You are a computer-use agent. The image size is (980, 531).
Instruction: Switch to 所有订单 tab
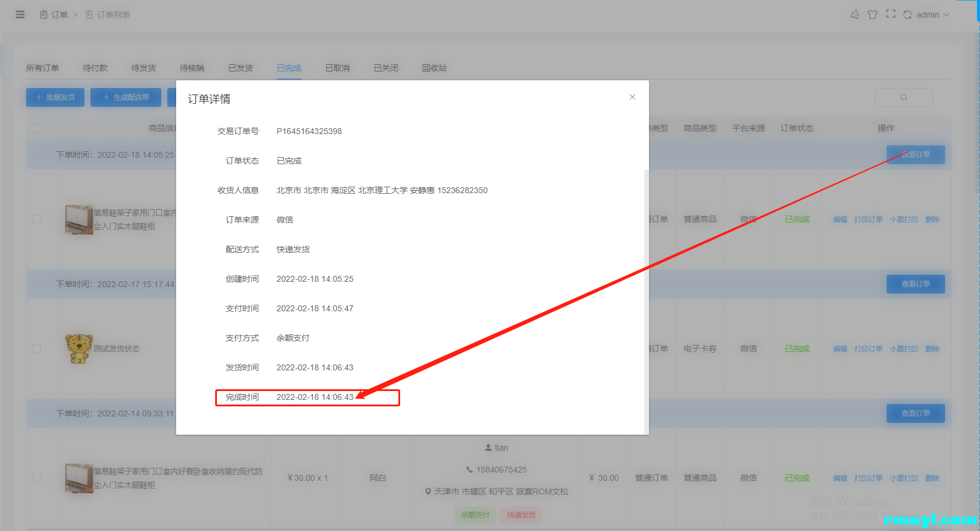[43, 68]
